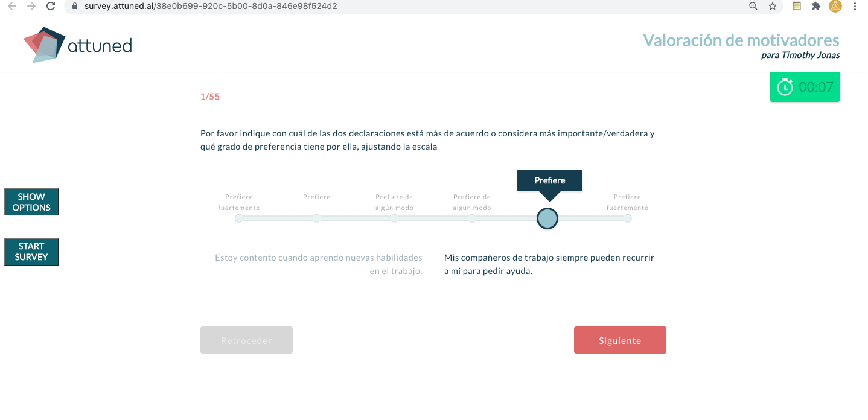Viewport: 868px width, 420px height.
Task: Click the attuned logo
Action: [77, 44]
